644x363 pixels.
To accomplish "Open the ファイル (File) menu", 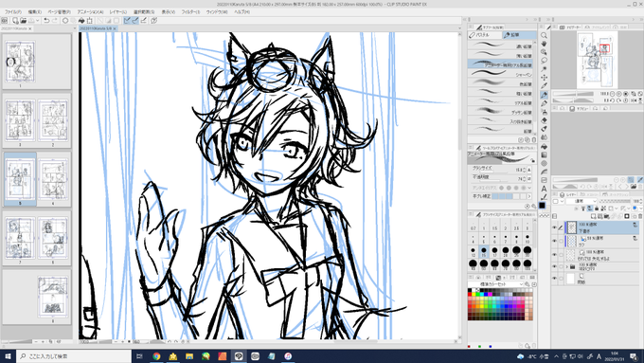I will [13, 12].
